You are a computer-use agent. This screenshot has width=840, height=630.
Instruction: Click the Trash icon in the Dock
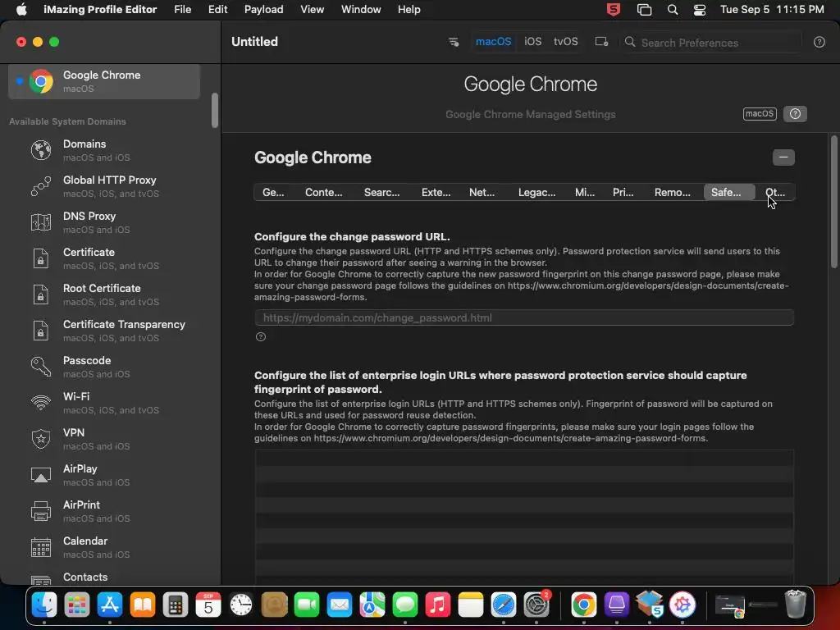point(796,605)
